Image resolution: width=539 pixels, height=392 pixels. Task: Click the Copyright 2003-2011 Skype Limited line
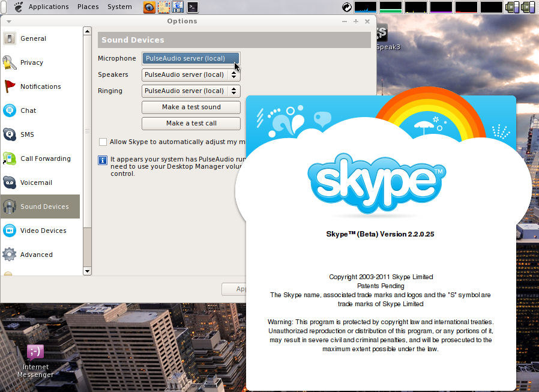coord(381,277)
